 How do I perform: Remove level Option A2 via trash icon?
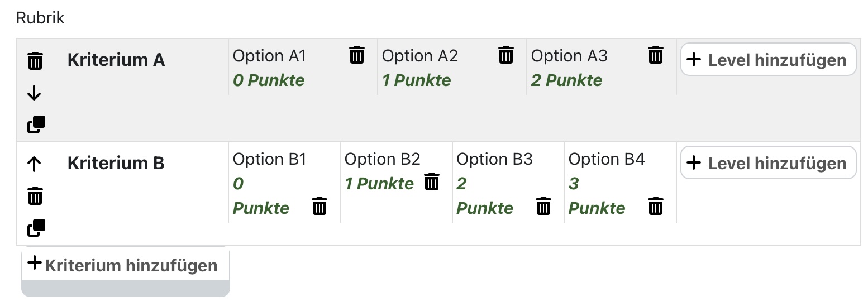506,55
